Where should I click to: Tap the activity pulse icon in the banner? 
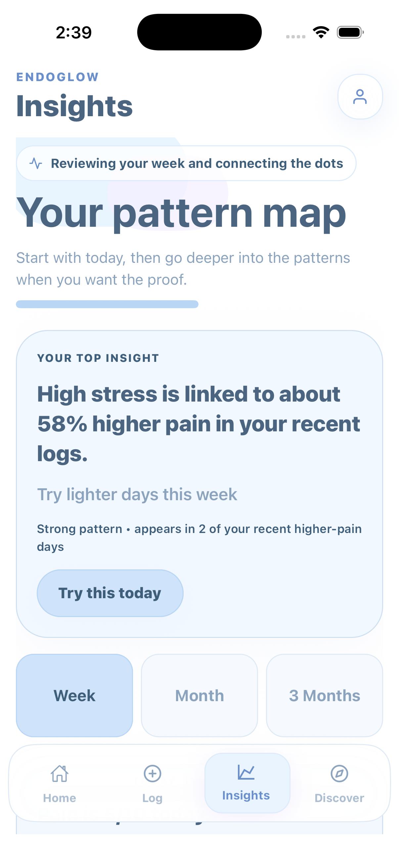[x=36, y=163]
